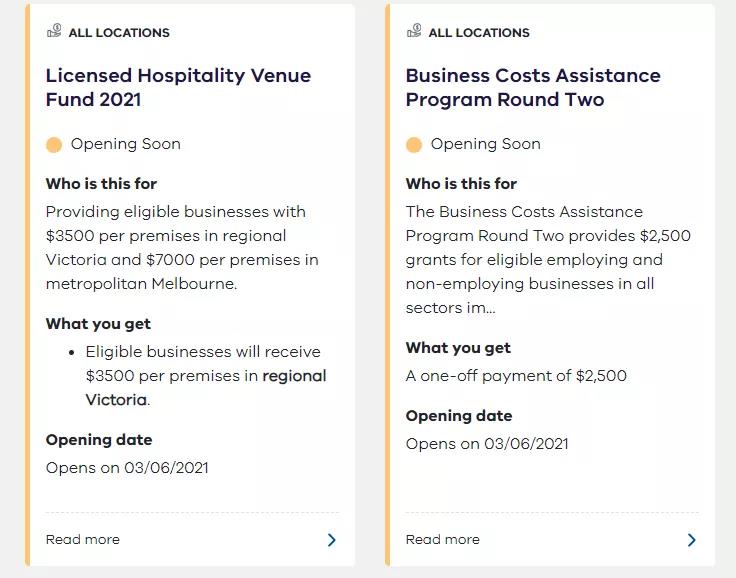
Task: Click grant icon on Licensed Hospitality card
Action: (x=54, y=31)
